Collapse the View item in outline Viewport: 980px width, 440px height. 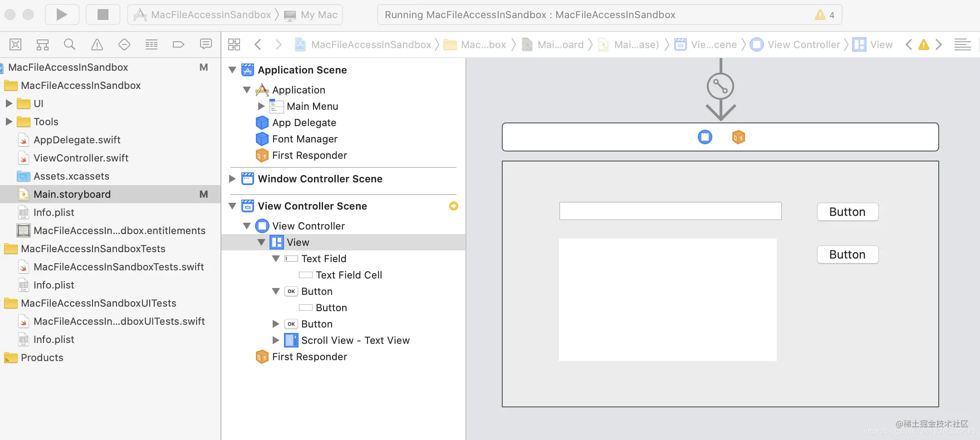(261, 242)
